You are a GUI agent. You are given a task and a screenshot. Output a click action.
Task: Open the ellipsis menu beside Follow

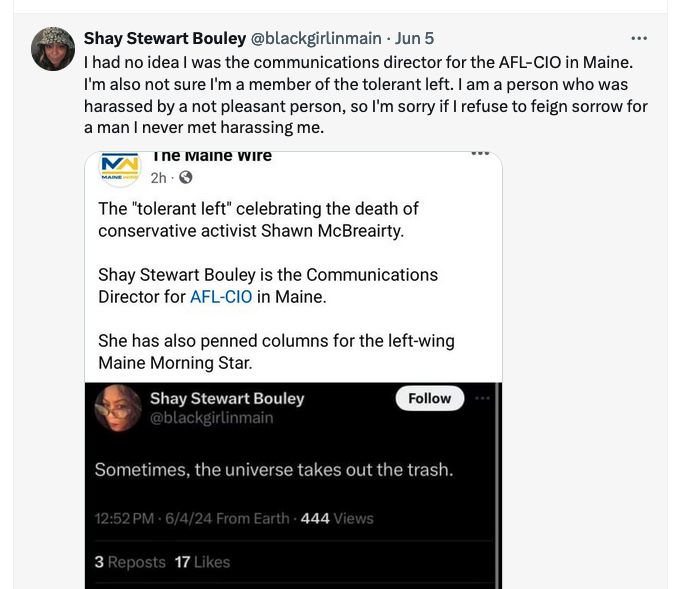tap(483, 398)
